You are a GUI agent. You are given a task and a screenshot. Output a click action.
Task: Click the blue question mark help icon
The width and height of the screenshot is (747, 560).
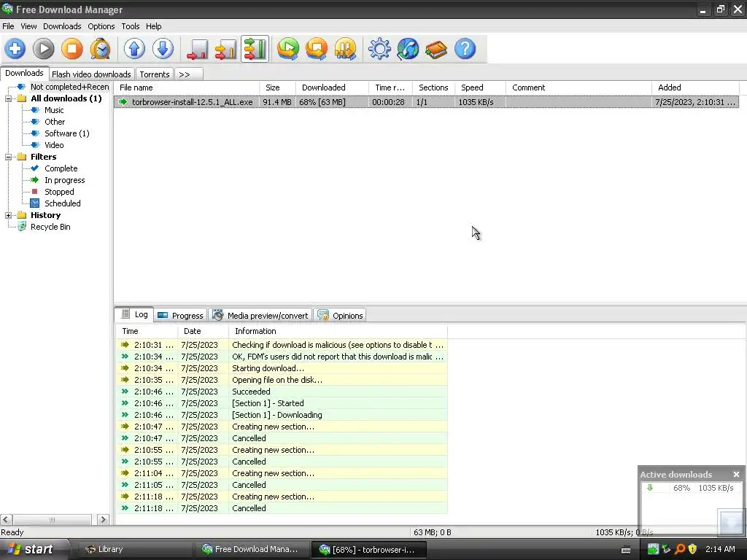coord(465,49)
